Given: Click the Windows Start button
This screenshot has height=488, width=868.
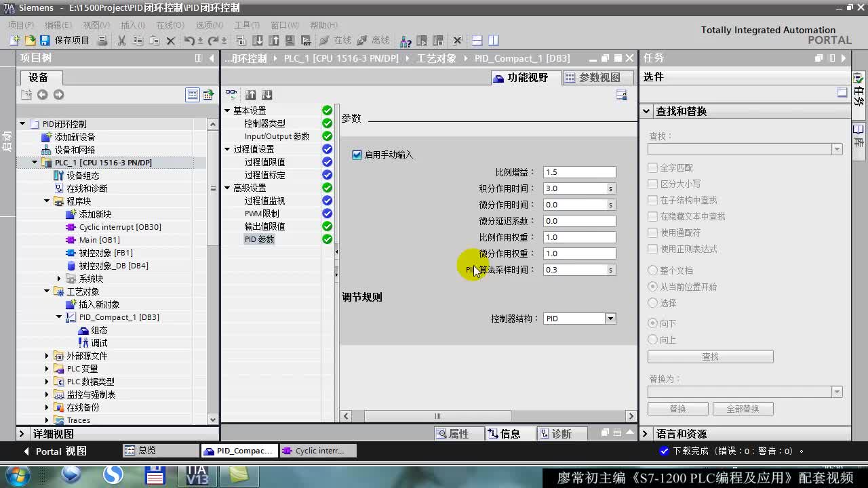Looking at the screenshot, I should point(18,476).
